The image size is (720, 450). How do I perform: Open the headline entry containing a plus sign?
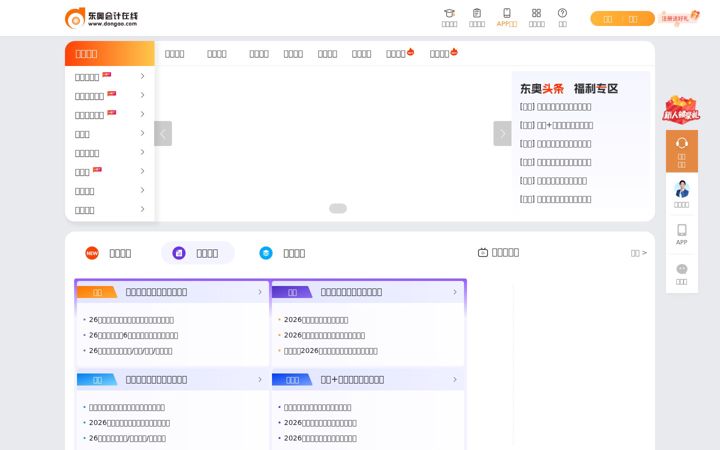coord(556,125)
